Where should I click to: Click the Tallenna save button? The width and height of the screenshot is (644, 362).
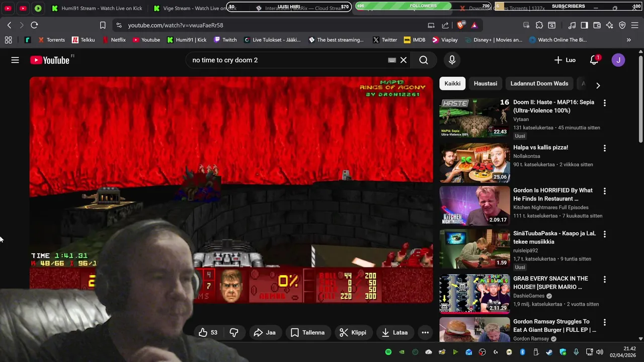click(x=307, y=332)
